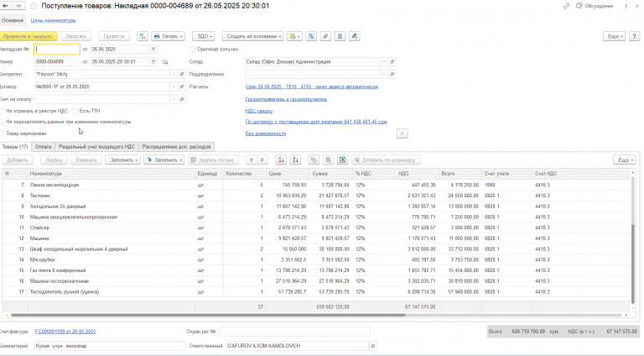Open the НДС сверху link
Image resolution: width=644 pixels, height=356 pixels.
pyautogui.click(x=259, y=111)
